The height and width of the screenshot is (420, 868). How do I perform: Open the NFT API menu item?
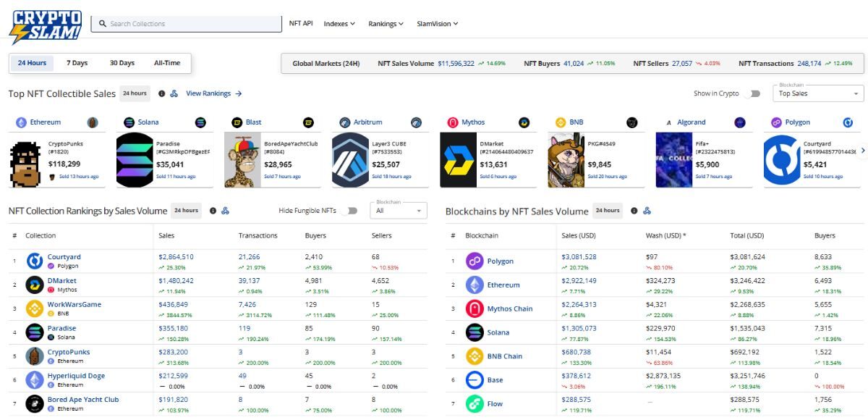[x=301, y=23]
